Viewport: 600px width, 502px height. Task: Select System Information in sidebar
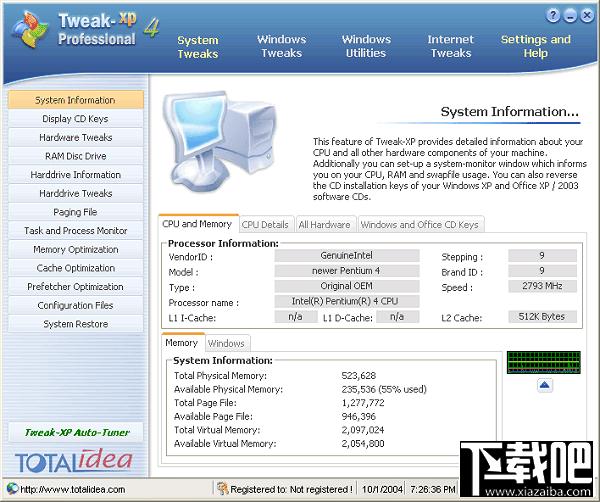(x=75, y=100)
